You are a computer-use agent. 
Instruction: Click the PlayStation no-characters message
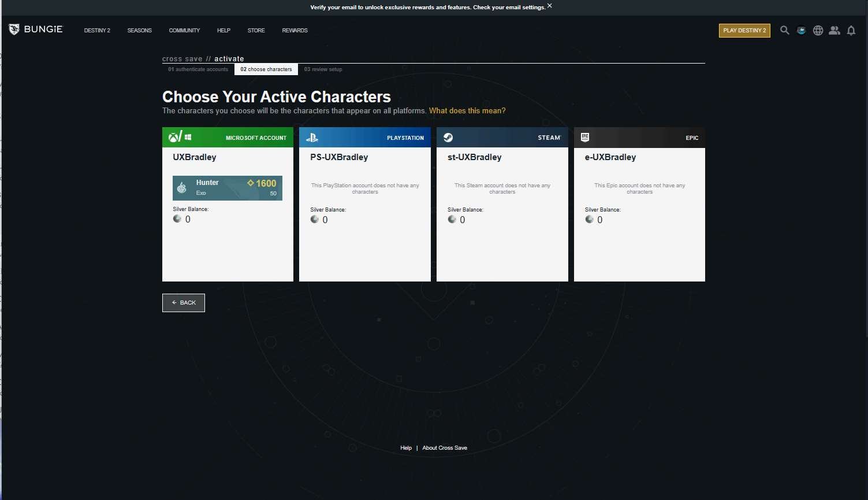(x=365, y=188)
